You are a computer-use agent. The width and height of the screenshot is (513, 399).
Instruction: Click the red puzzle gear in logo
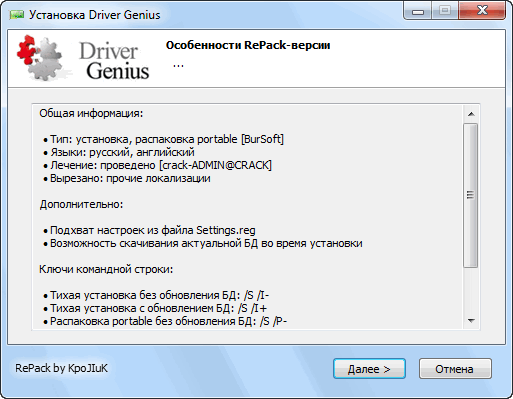click(x=27, y=50)
